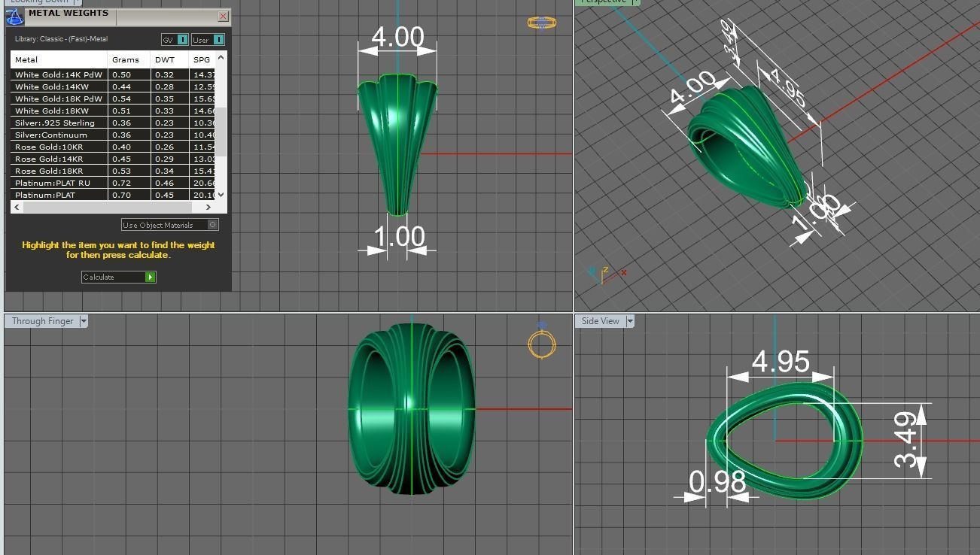Click the horizontal scrollbar thumb under metal list
This screenshot has width=980, height=555.
click(107, 207)
